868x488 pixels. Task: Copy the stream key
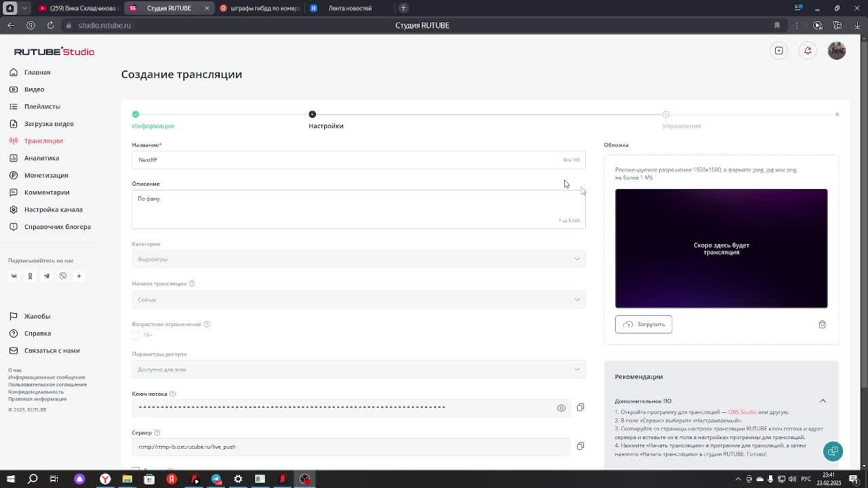(x=580, y=407)
